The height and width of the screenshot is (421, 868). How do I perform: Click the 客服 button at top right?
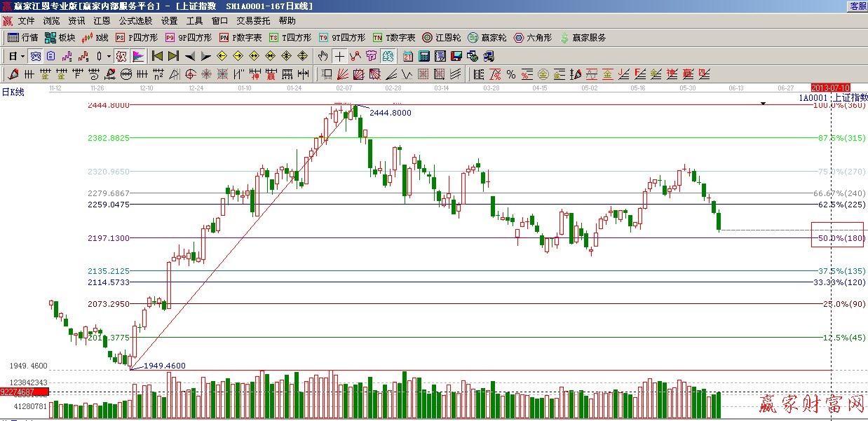[x=857, y=6]
